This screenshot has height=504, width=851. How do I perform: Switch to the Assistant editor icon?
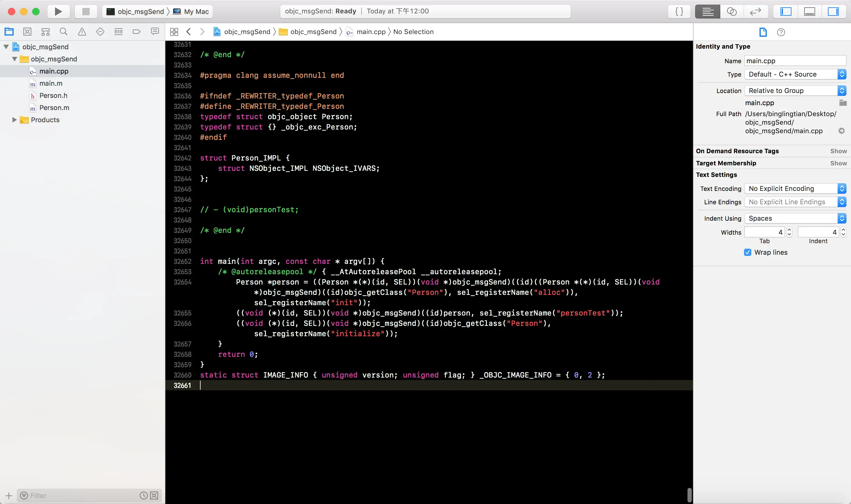click(x=732, y=12)
